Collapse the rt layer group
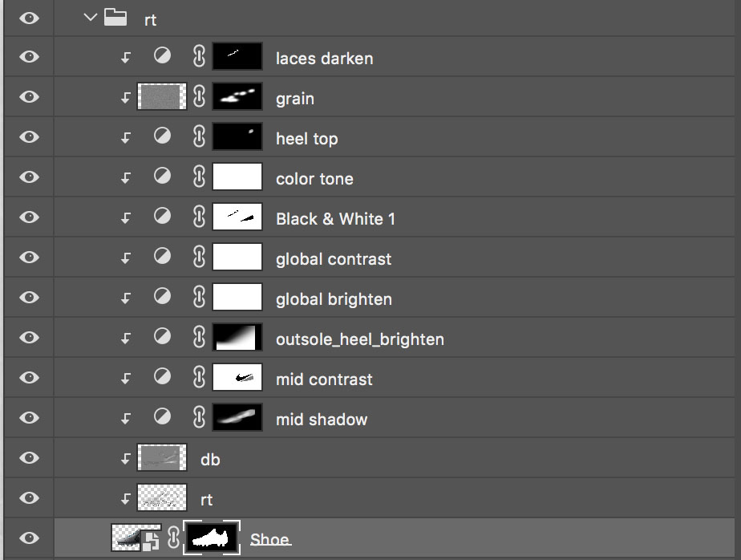741x560 pixels. (x=90, y=18)
